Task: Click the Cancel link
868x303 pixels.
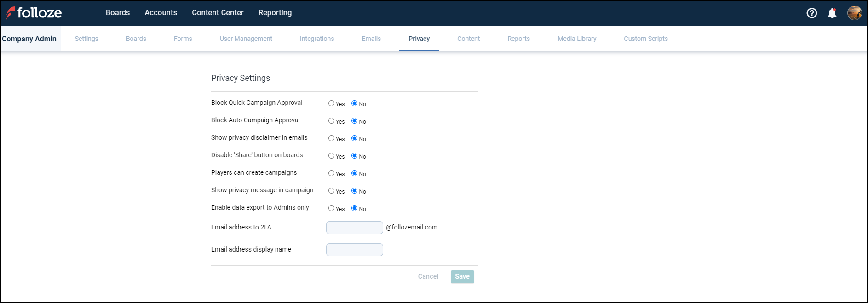Action: [x=428, y=277]
